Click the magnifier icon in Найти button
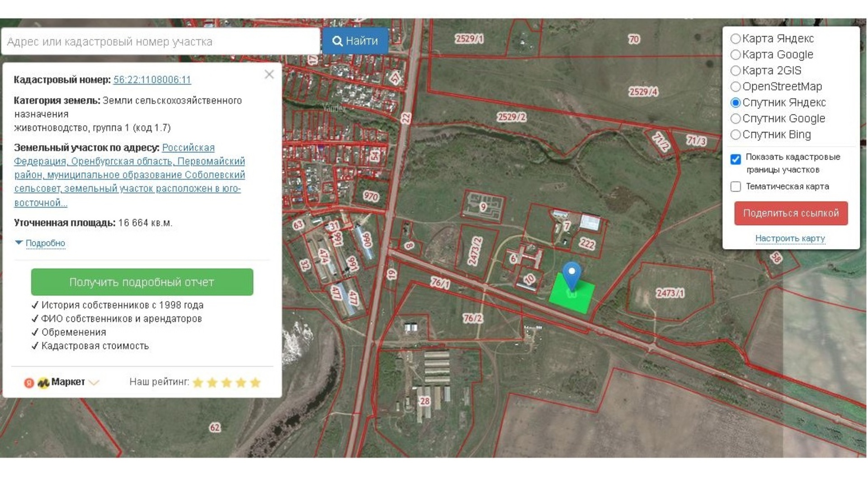Image resolution: width=868 pixels, height=481 pixels. tap(337, 41)
